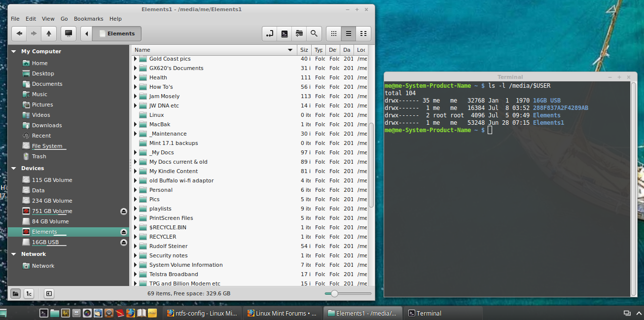This screenshot has width=644, height=320.
Task: Open Videos in the sidebar
Action: click(x=41, y=115)
